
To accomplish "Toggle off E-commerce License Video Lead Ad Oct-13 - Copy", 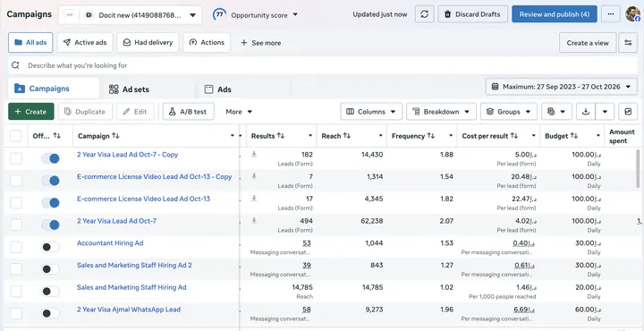I will [x=50, y=181].
